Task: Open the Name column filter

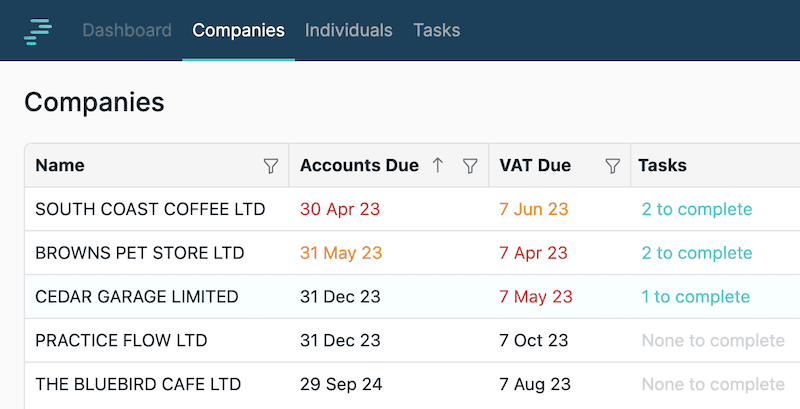Action: [x=270, y=166]
